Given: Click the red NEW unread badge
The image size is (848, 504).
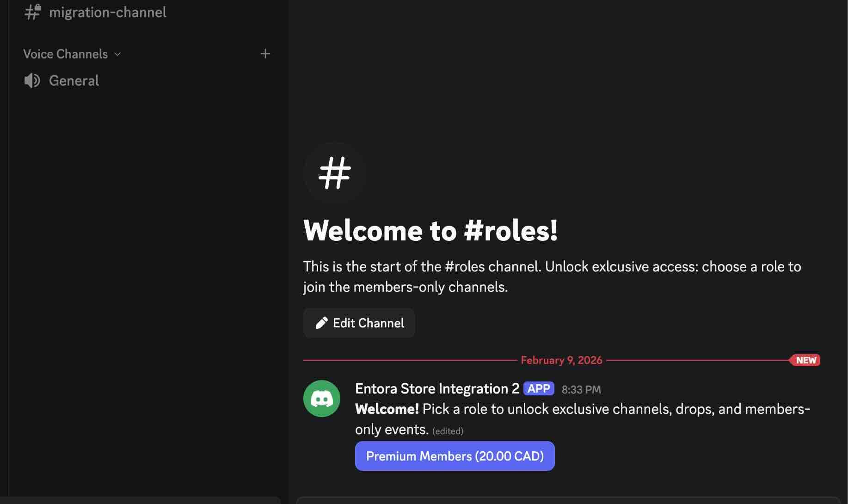Looking at the screenshot, I should [805, 360].
